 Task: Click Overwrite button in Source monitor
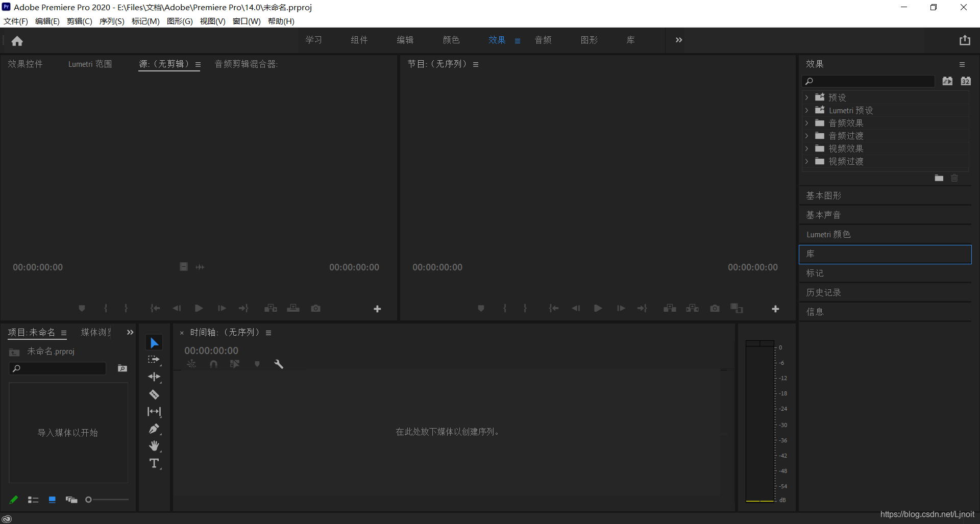293,309
